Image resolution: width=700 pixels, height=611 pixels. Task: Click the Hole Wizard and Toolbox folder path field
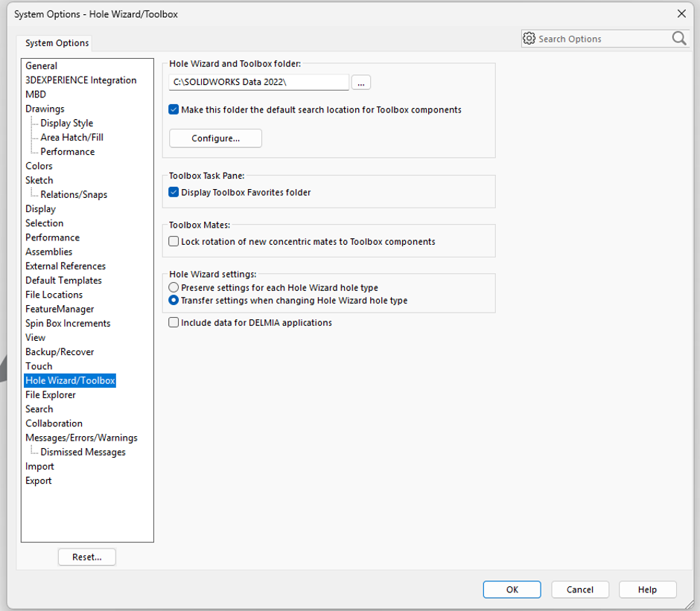(259, 82)
